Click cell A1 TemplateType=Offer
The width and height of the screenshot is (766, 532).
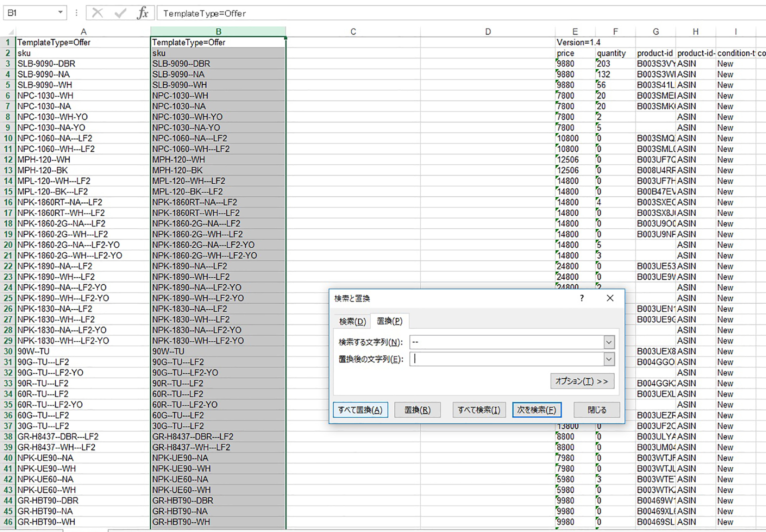(83, 43)
